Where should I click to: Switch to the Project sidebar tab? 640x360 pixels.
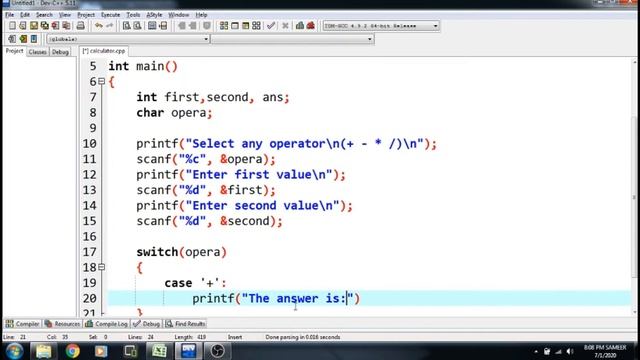pos(14,51)
